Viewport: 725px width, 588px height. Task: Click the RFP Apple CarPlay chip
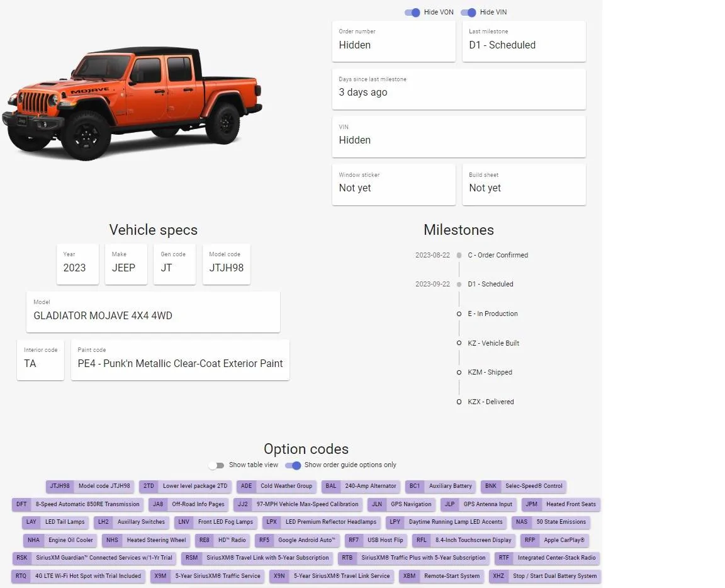554,540
